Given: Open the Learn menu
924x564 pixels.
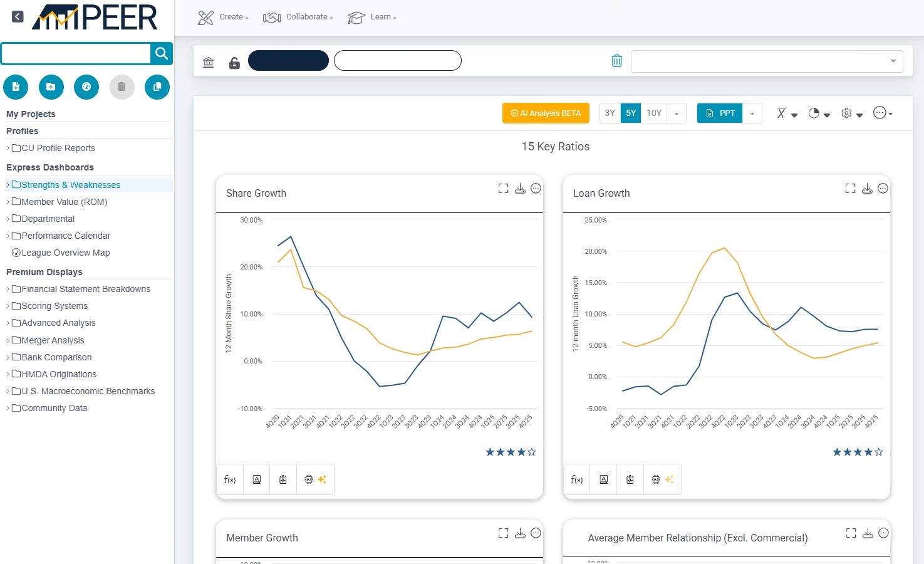Looking at the screenshot, I should (x=372, y=18).
